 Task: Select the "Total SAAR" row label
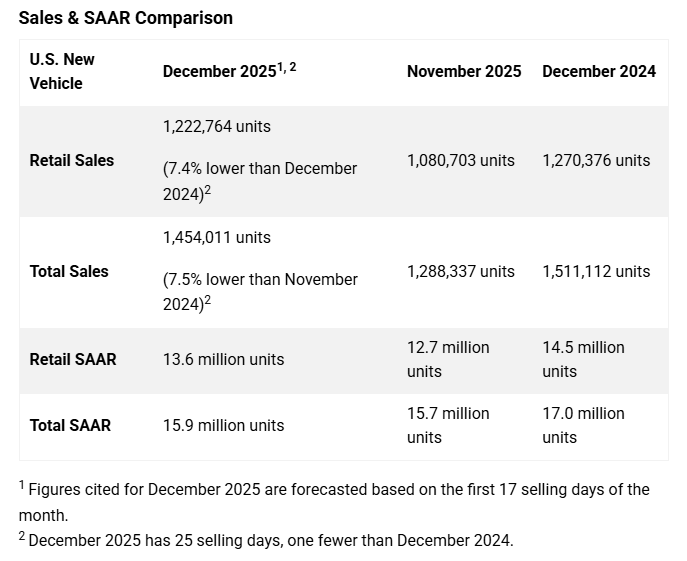pos(70,425)
